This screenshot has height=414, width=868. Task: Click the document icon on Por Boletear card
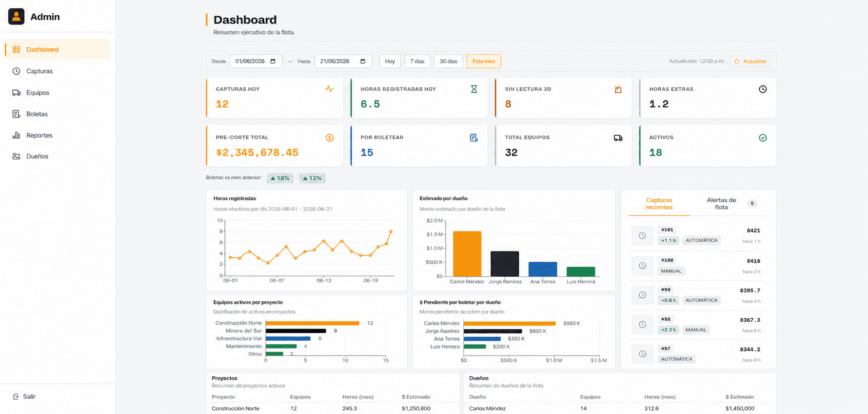pos(474,138)
